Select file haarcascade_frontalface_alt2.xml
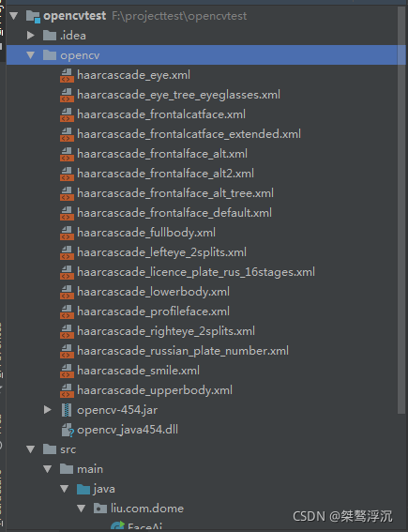This screenshot has height=532, width=408. tap(165, 174)
